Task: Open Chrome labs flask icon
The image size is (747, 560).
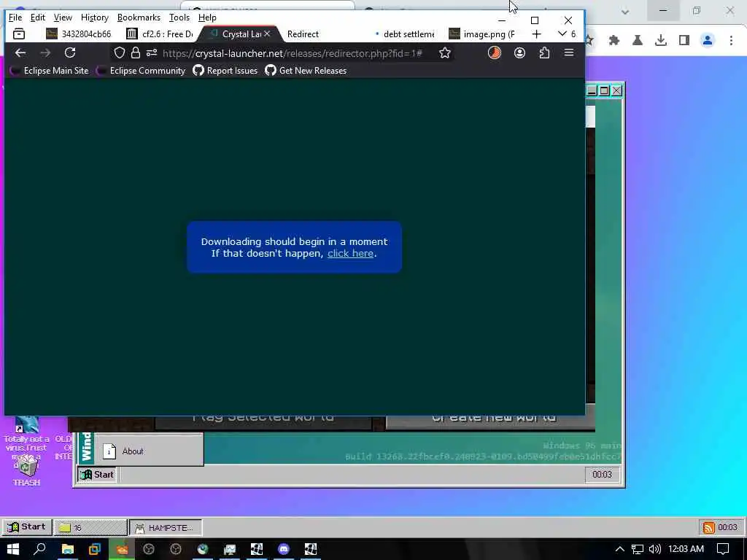Action: click(638, 41)
